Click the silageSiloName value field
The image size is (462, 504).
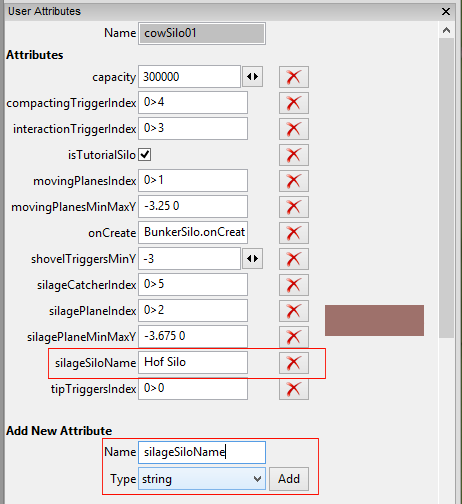(193, 362)
